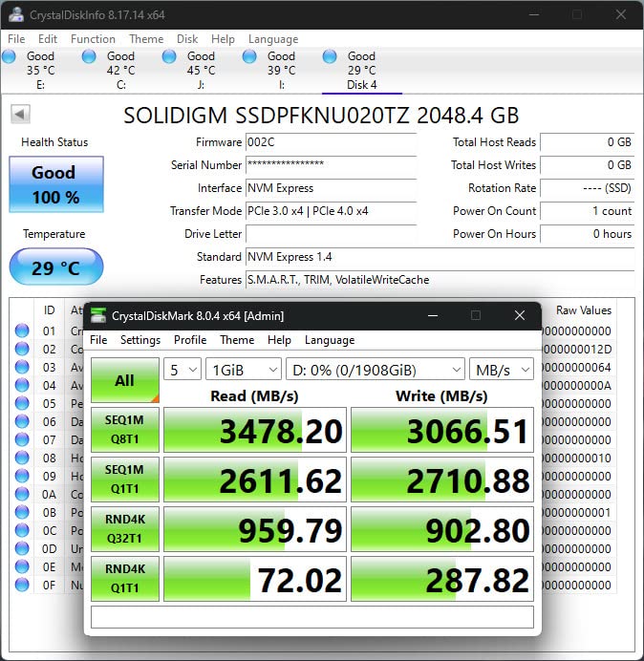The height and width of the screenshot is (661, 644).
Task: Click the Power On Count value 1 count
Action: [587, 211]
